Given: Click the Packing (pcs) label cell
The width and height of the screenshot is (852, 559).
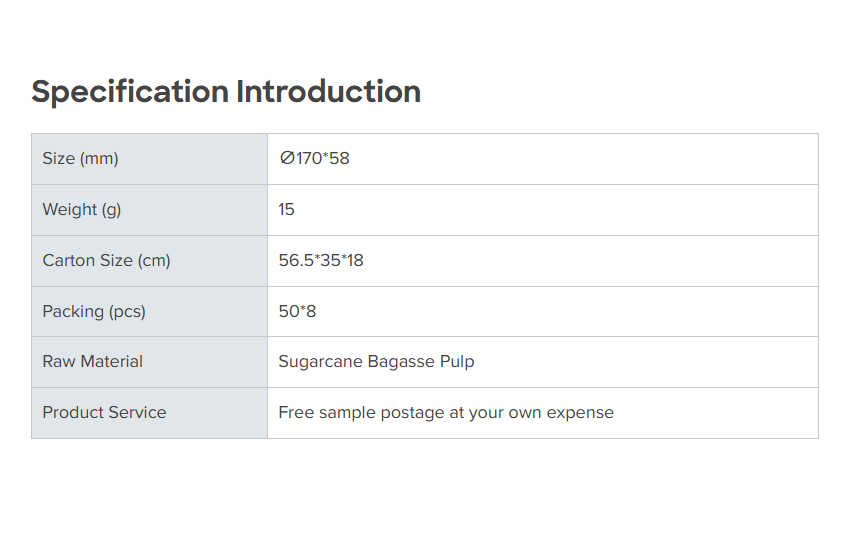Looking at the screenshot, I should point(94,312).
